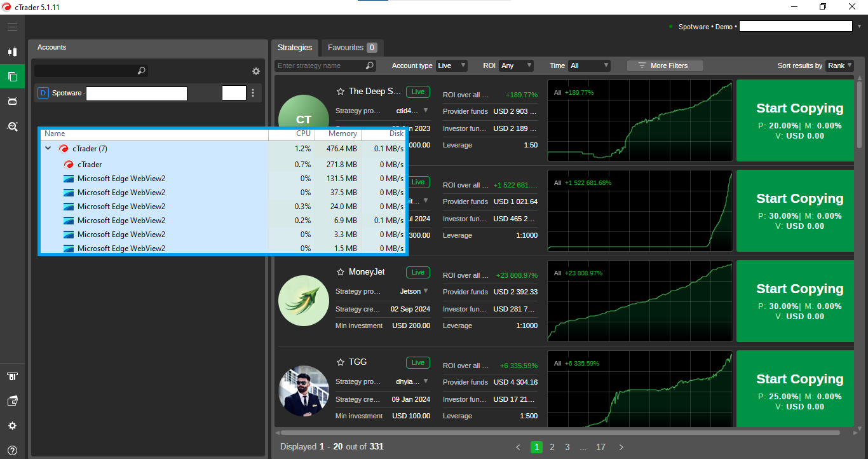Open the ROI Any dropdown
This screenshot has width=868, height=459.
click(x=517, y=65)
